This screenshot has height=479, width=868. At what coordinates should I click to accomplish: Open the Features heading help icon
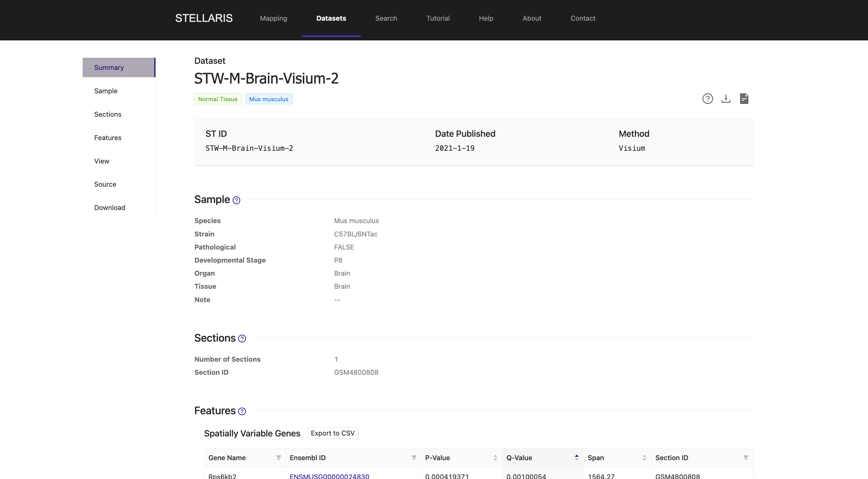coord(242,412)
